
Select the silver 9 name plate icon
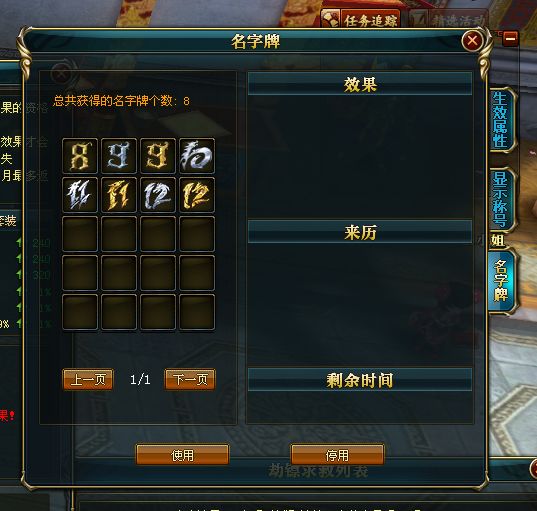click(x=119, y=156)
